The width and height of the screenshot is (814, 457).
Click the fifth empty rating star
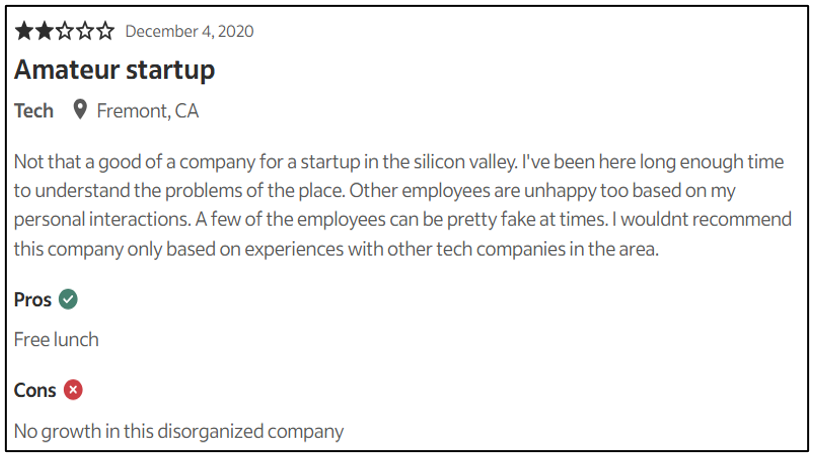click(x=104, y=31)
